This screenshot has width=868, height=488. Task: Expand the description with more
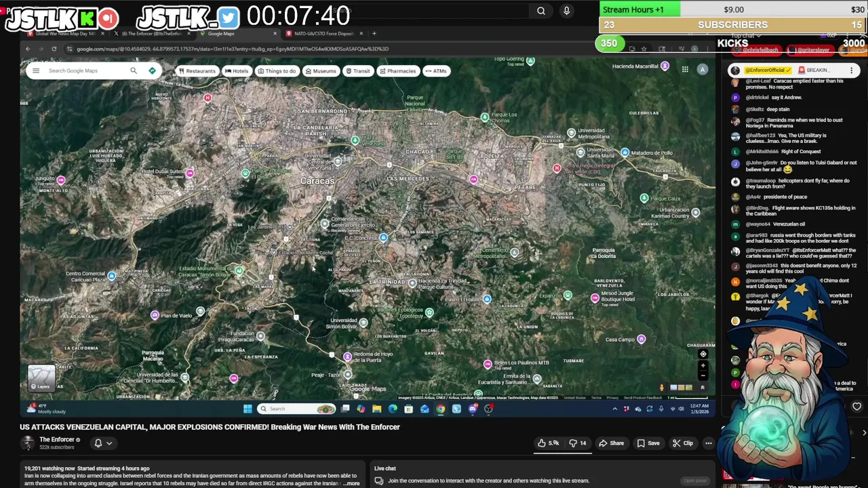(351, 483)
